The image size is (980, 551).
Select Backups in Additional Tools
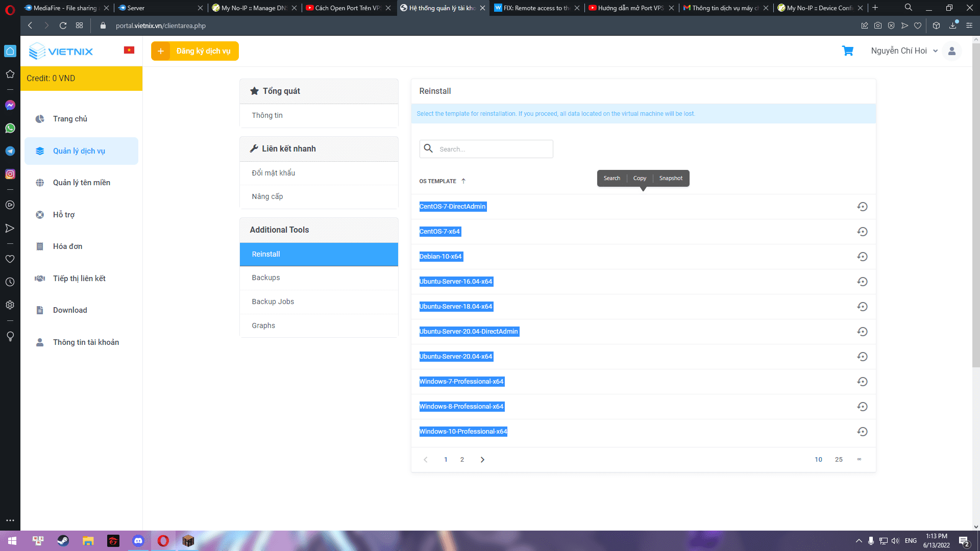[266, 278]
